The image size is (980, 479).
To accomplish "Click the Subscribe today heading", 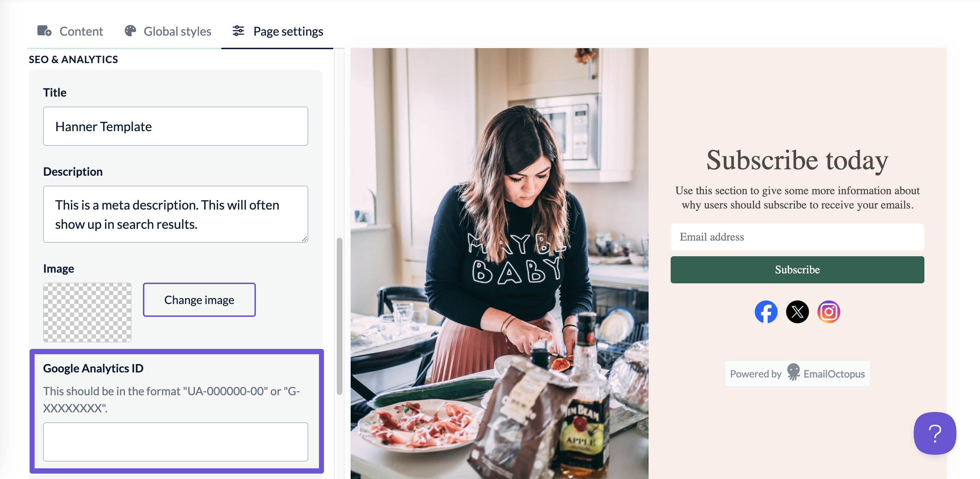I will tap(797, 160).
